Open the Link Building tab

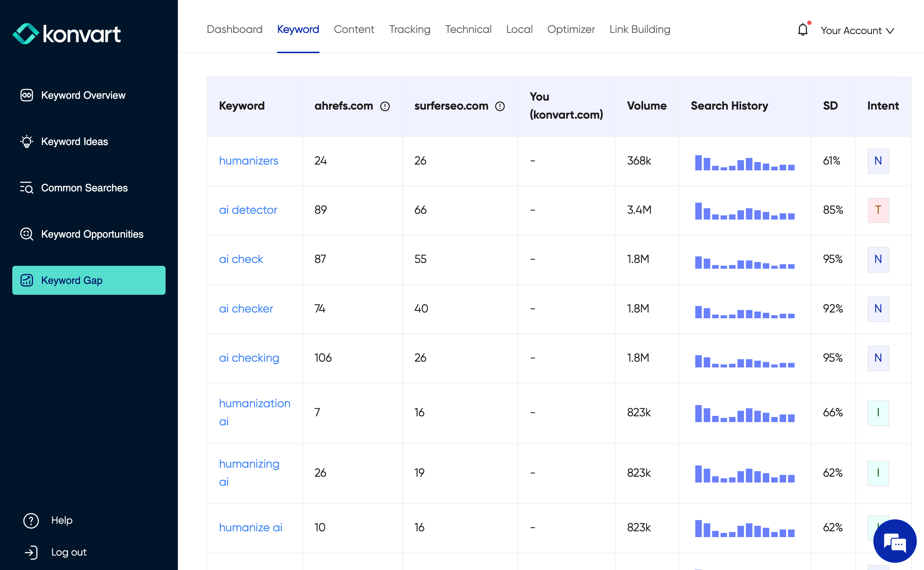[639, 29]
